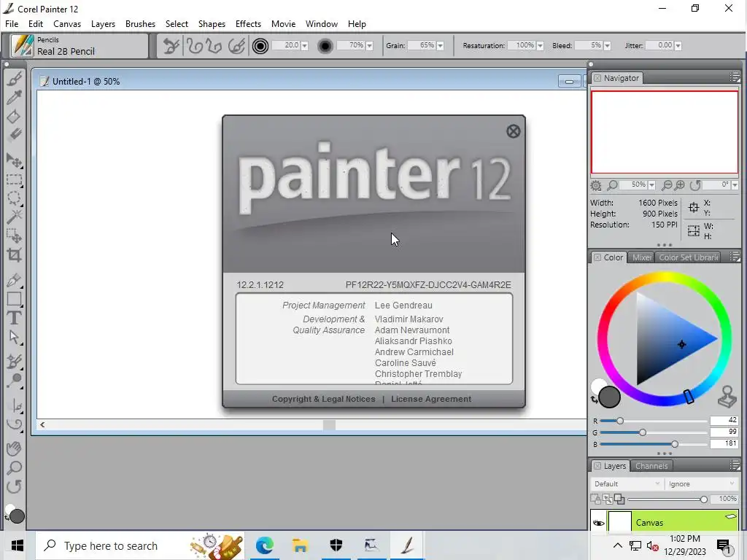Open the Shapes menu
Image resolution: width=747 pixels, height=560 pixels.
point(212,24)
